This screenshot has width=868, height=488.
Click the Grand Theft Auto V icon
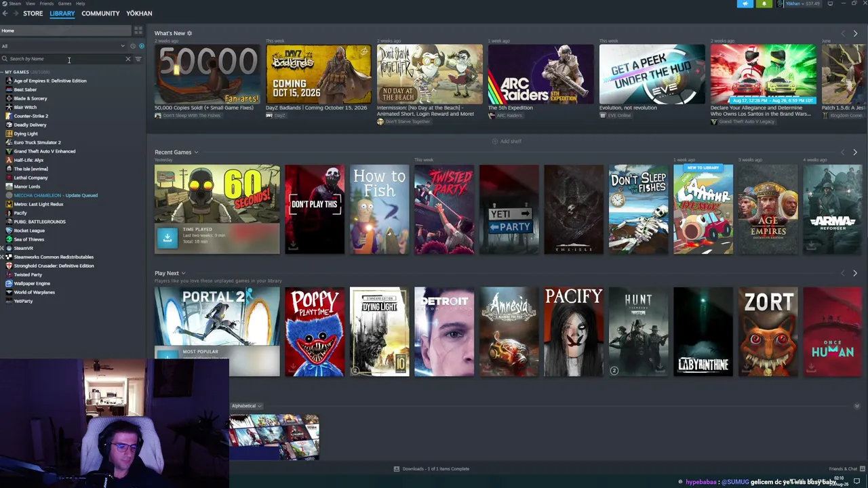(9, 151)
